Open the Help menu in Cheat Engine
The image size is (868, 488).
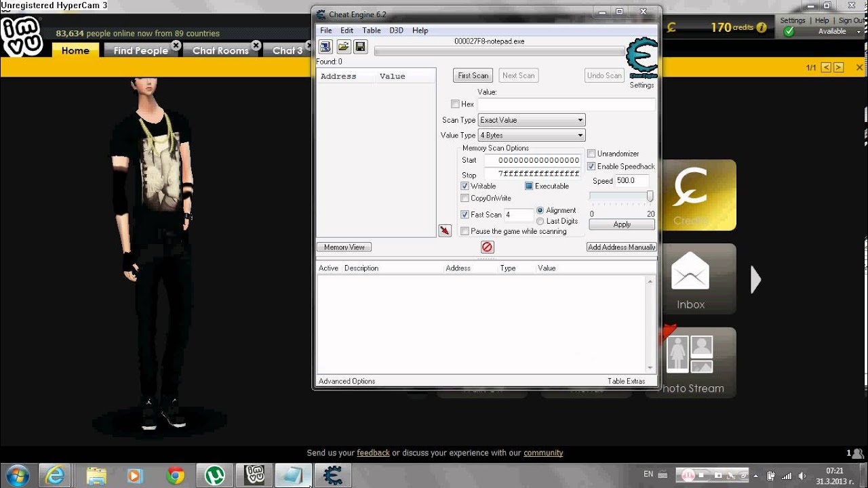point(420,30)
